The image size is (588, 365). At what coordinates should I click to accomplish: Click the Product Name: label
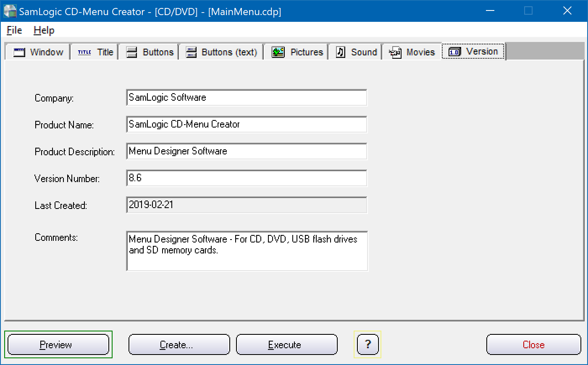coord(64,125)
